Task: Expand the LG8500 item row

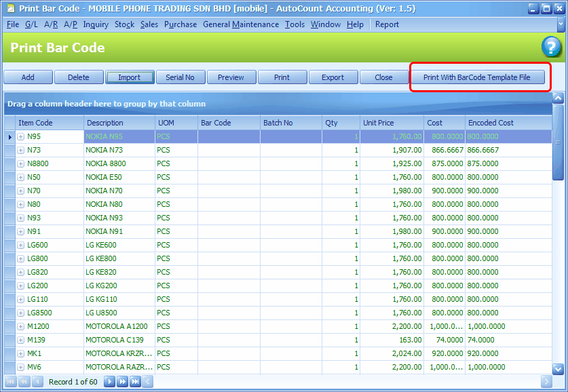Action: pos(20,313)
